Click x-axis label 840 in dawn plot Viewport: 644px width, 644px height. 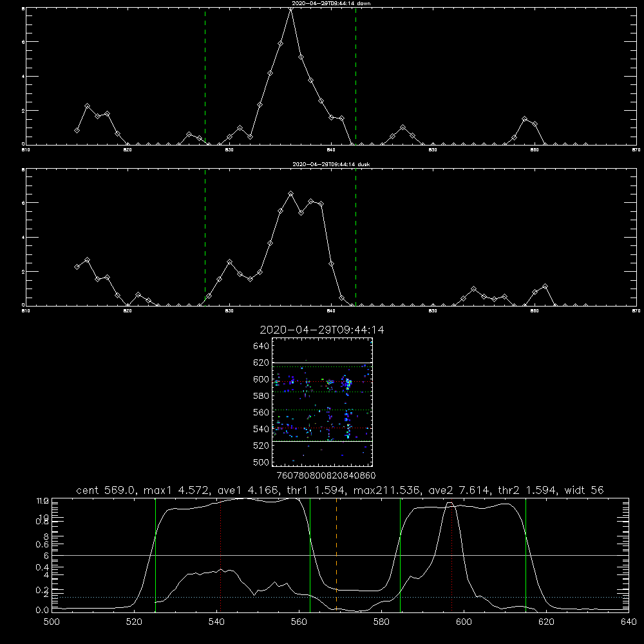[x=331, y=150]
